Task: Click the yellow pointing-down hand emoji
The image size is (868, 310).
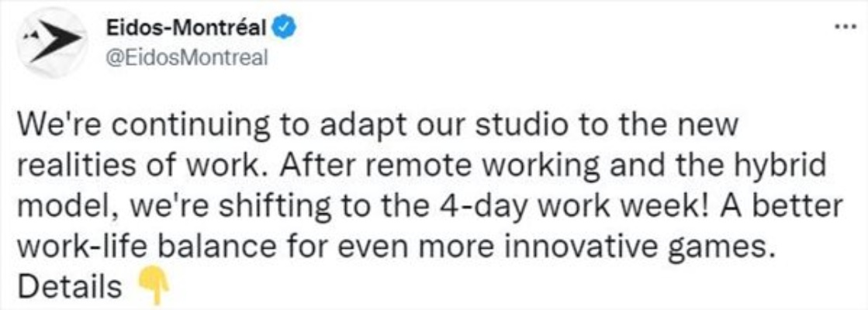Action: pos(152,287)
